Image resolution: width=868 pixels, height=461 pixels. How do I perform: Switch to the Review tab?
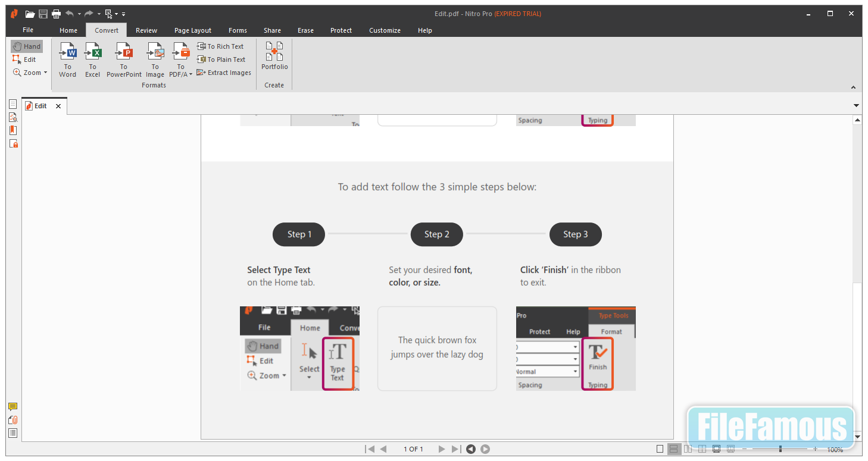146,30
